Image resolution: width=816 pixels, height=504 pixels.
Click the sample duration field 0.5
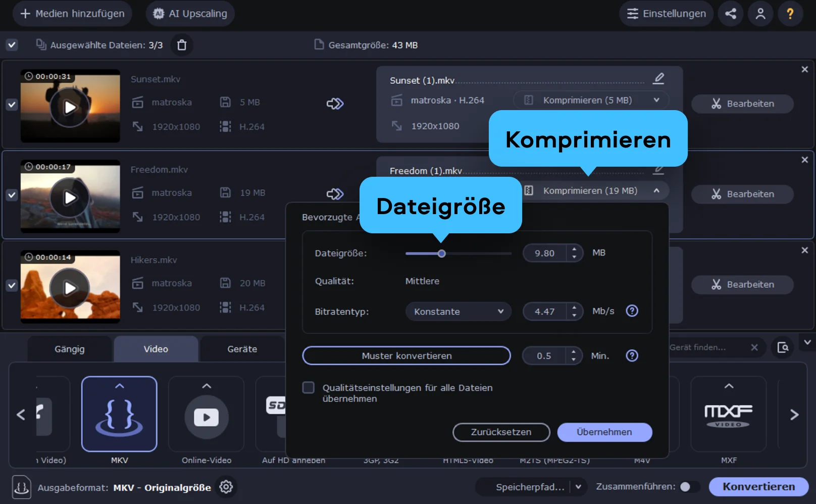click(544, 356)
